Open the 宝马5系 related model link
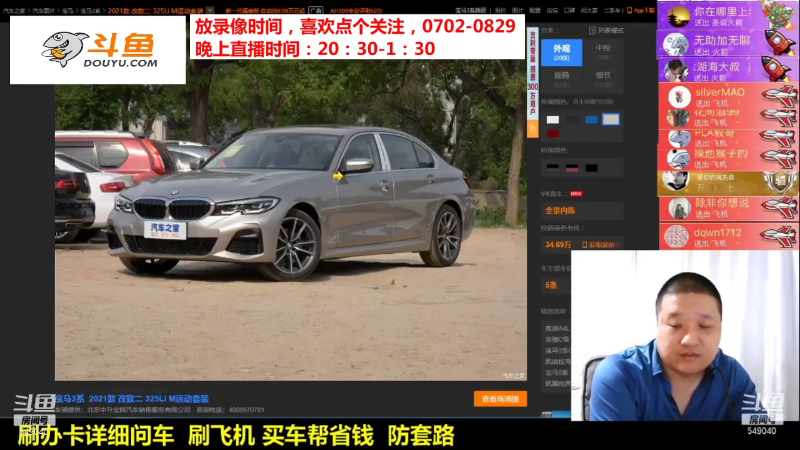The height and width of the screenshot is (450, 800). [x=557, y=372]
